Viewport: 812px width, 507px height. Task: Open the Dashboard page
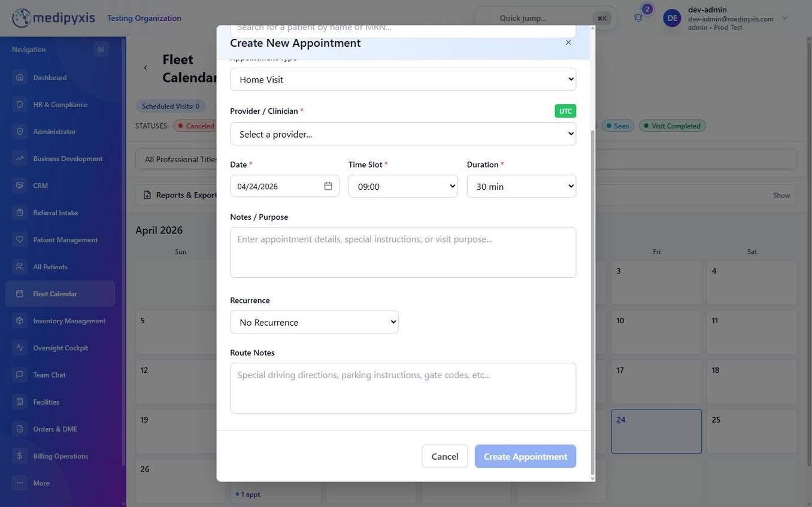60,77
